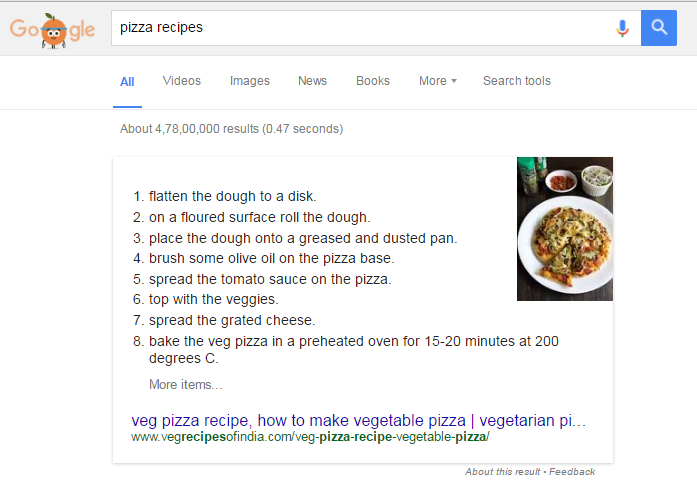Click the Google doodle logo
This screenshot has height=487, width=697.
(52, 30)
